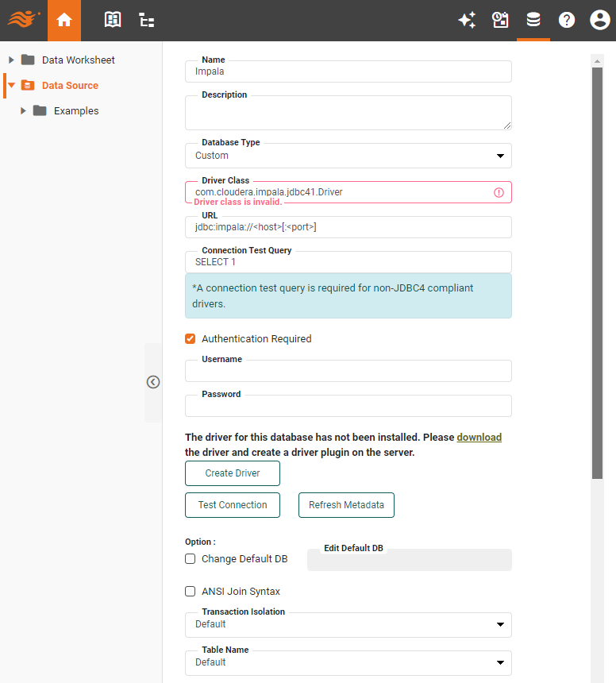The height and width of the screenshot is (683, 616).
Task: Open the schedule clock icon
Action: click(500, 20)
